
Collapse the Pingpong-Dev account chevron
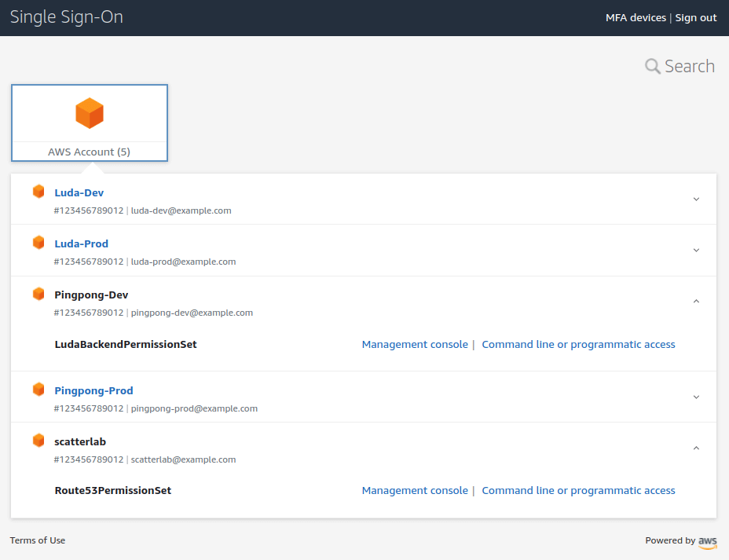(x=696, y=302)
